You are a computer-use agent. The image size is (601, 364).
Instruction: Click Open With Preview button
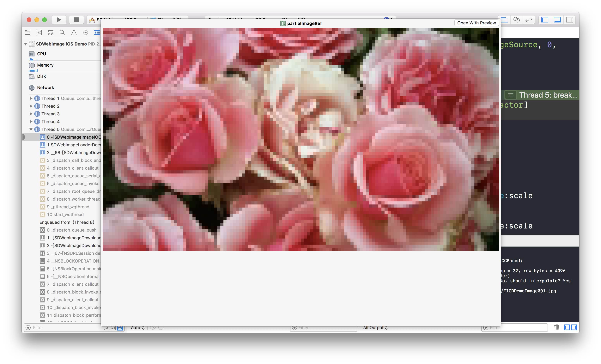476,23
